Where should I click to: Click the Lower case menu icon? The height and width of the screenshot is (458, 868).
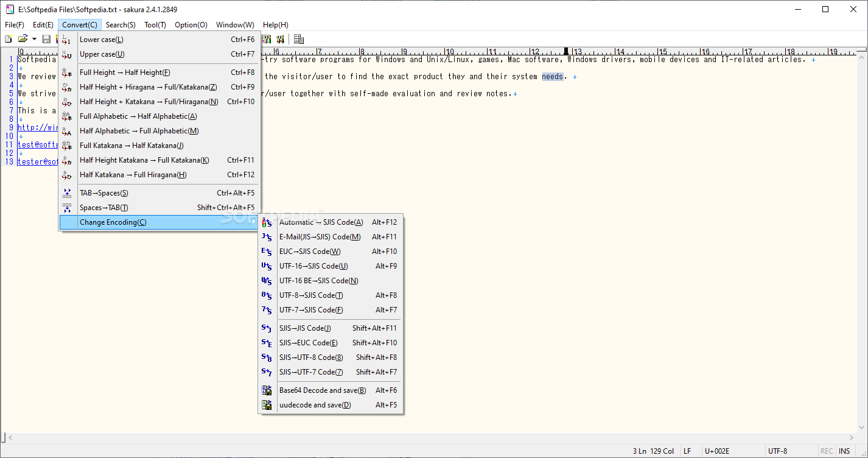pos(67,40)
